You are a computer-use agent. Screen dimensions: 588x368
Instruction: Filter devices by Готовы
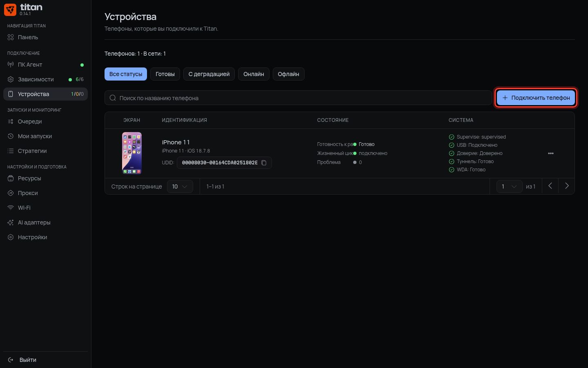click(165, 74)
